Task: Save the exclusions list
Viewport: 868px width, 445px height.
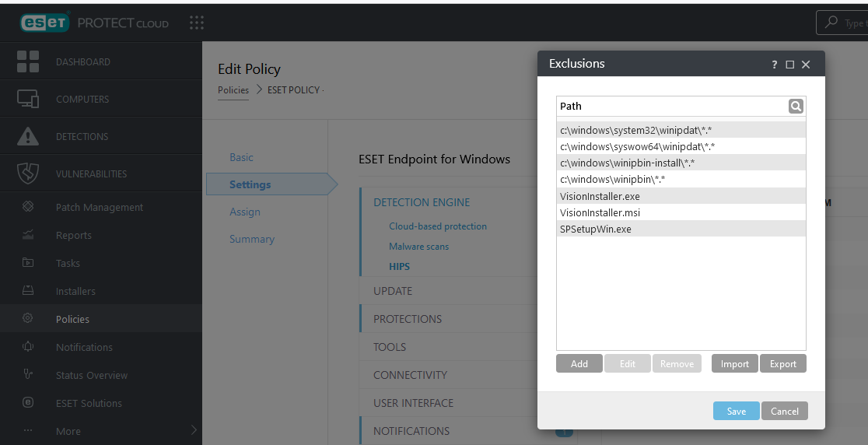Action: point(737,411)
